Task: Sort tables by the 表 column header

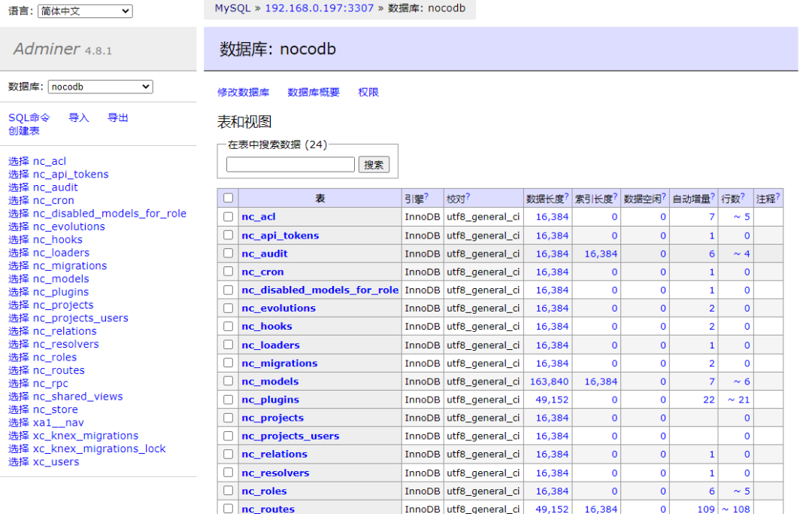Action: [320, 198]
